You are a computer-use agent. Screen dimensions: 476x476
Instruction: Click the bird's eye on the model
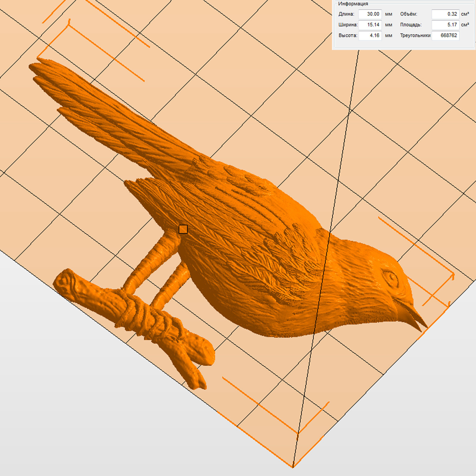pos(391,278)
